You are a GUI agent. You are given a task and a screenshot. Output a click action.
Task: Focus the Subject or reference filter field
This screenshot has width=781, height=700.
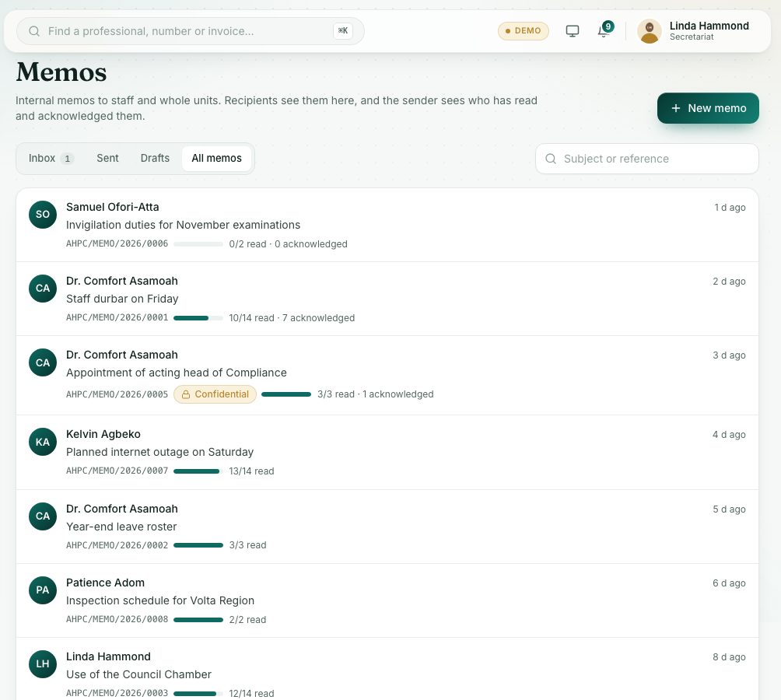(x=647, y=159)
